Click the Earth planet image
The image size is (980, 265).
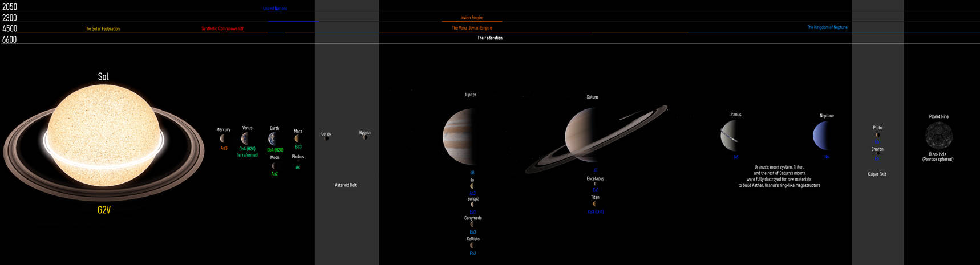click(x=273, y=139)
